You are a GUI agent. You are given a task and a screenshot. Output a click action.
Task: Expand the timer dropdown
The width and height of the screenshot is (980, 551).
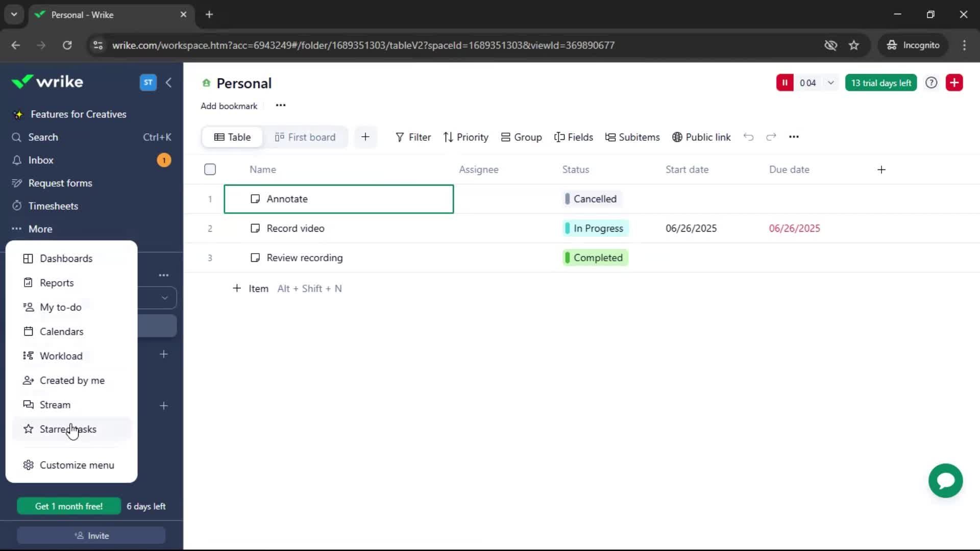(831, 83)
